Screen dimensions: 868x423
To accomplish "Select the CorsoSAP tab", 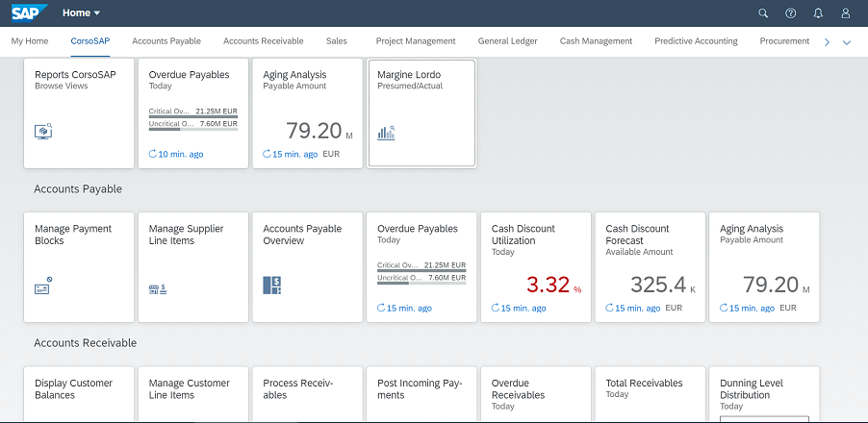I will click(90, 41).
